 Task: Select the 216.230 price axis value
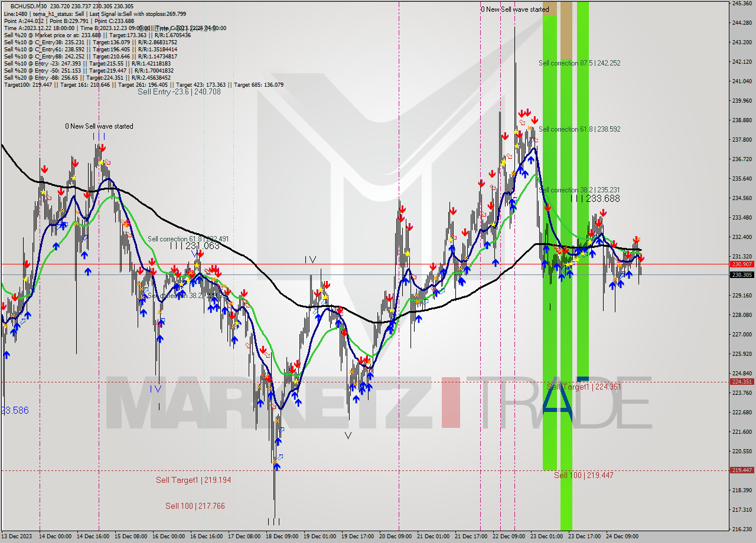(742, 529)
